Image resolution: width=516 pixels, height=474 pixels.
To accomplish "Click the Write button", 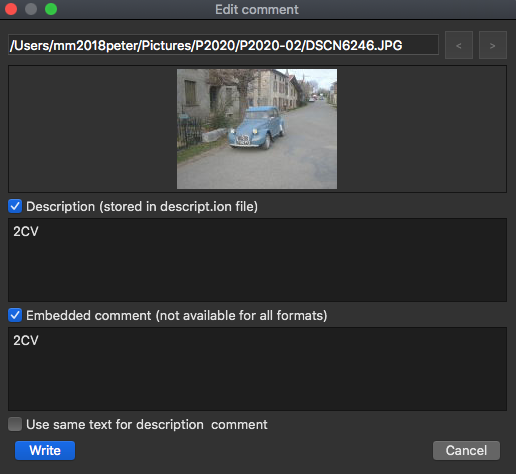I will point(45,450).
